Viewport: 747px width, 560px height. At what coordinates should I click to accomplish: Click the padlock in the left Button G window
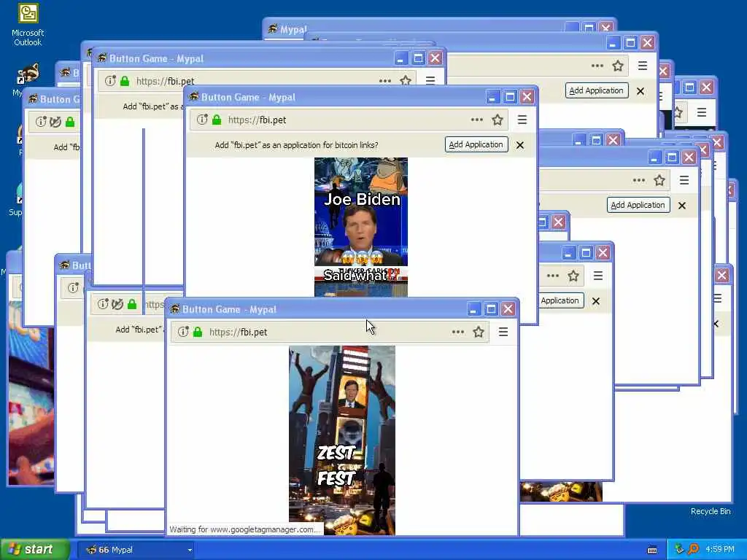click(x=70, y=122)
